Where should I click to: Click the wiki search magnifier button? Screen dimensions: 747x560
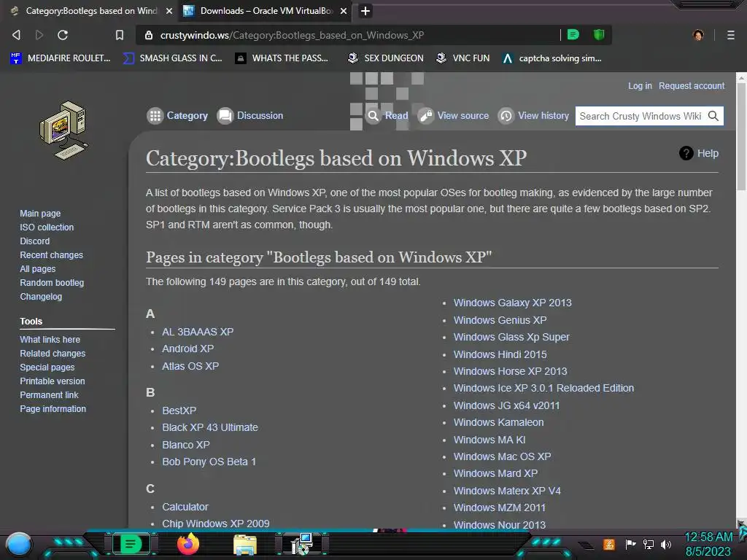tap(713, 116)
